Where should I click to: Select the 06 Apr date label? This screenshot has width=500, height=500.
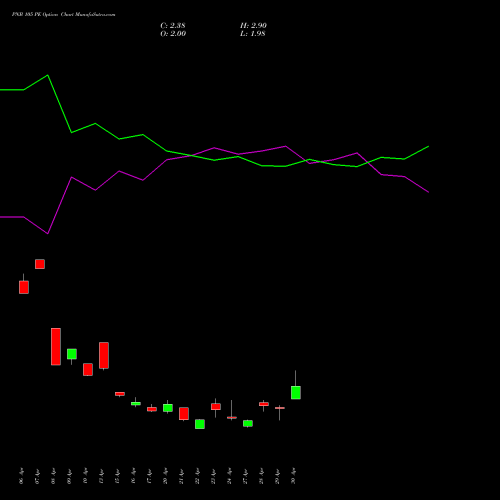22,476
